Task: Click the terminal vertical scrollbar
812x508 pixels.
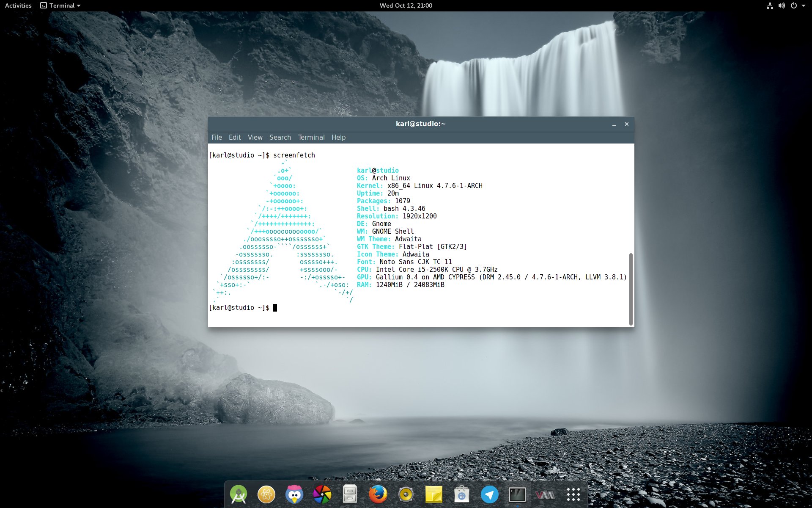Action: click(631, 289)
